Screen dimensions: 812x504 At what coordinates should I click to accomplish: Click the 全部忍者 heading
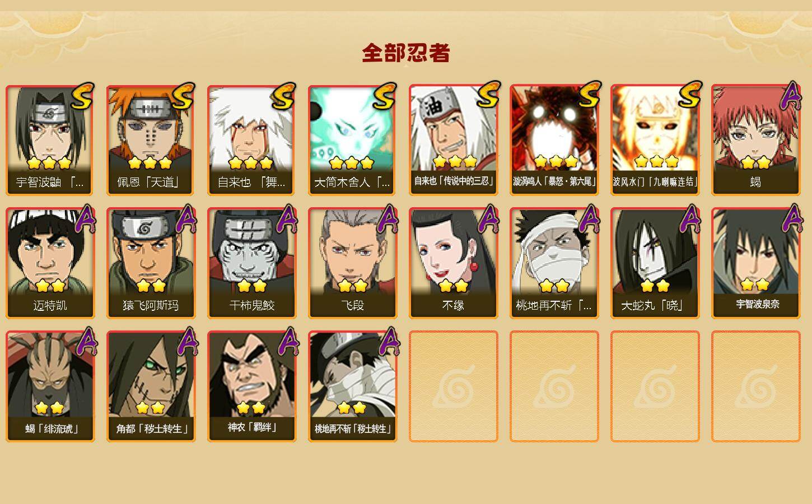pos(406,53)
